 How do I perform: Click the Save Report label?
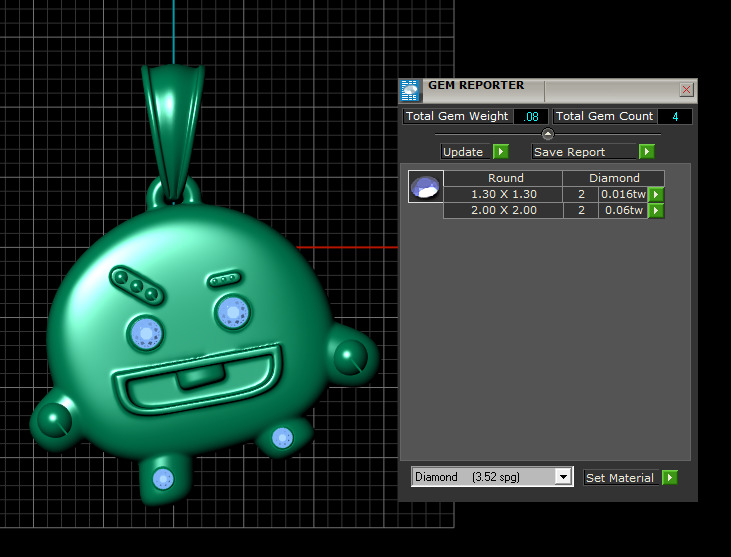584,151
